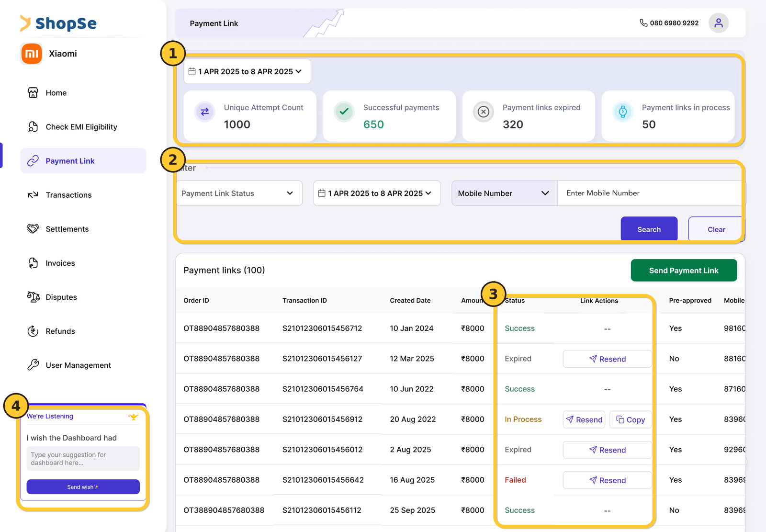Click the Refunds rupee icon
Viewport: 766px width, 532px height.
(x=33, y=331)
